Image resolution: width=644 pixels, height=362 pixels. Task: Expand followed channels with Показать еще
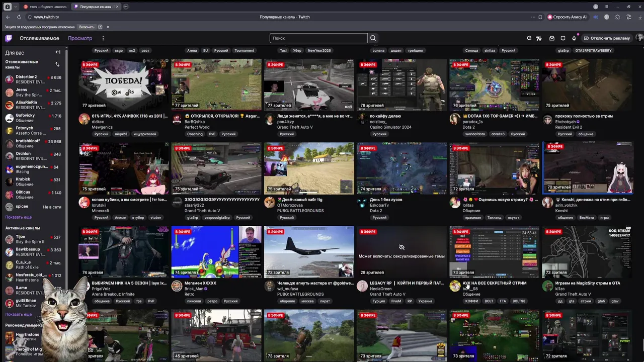point(19,217)
